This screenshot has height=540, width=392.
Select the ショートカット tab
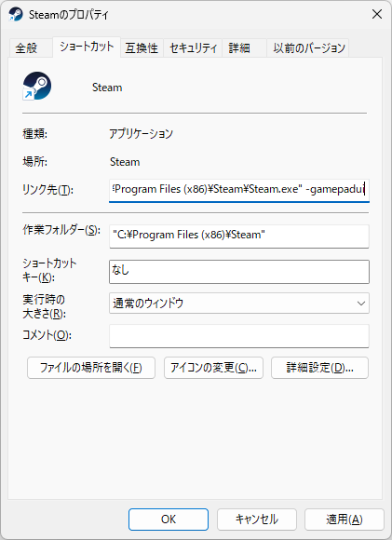87,47
